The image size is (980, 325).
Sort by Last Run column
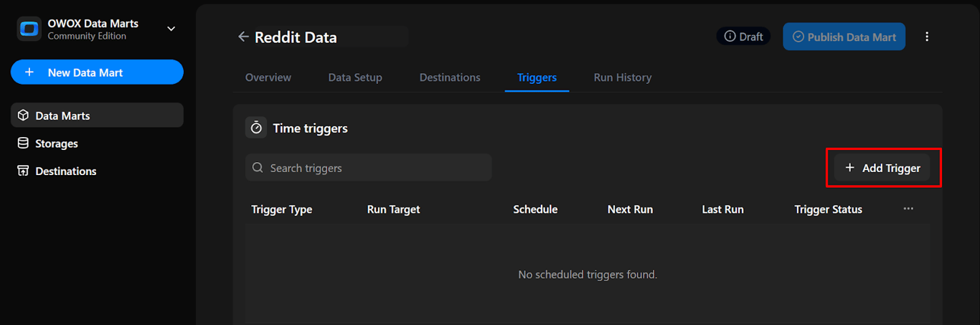tap(722, 209)
